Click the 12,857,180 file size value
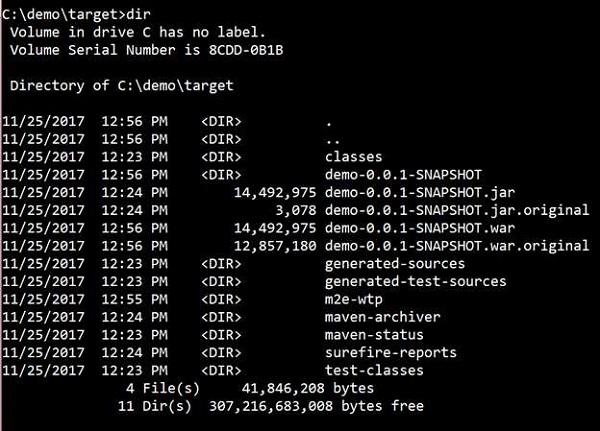The height and width of the screenshot is (431, 600). [x=276, y=246]
